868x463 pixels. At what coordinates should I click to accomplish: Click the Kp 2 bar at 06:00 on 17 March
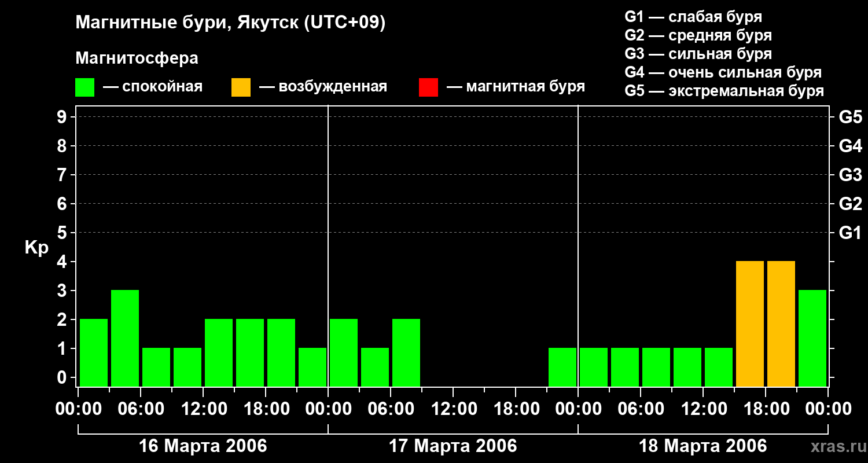click(406, 352)
